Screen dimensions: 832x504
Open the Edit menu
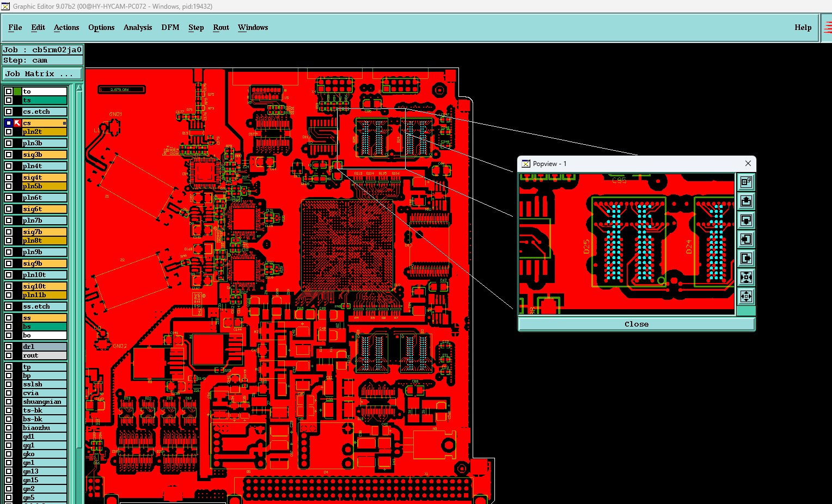38,27
